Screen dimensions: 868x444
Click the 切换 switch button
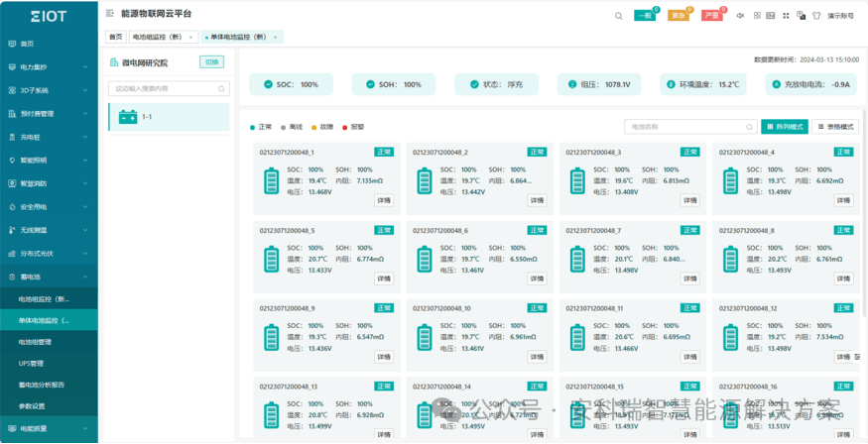[x=212, y=61]
